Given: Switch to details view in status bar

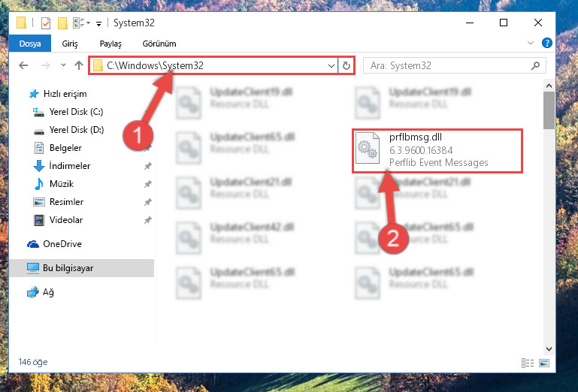Looking at the screenshot, I should tap(528, 363).
